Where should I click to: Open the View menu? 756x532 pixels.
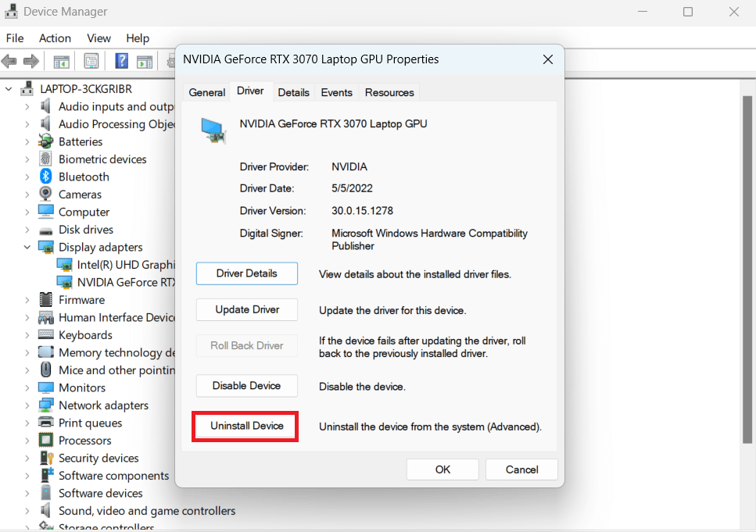coord(99,38)
